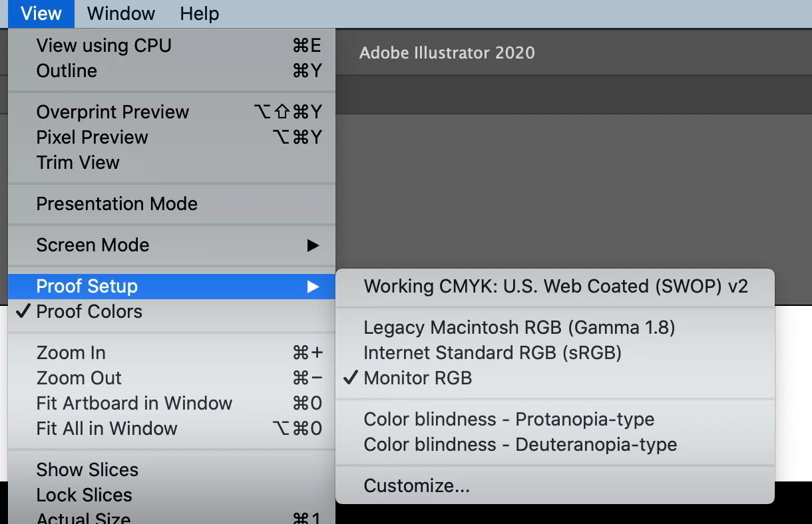812x524 pixels.
Task: Start Presentation Mode
Action: 172,204
